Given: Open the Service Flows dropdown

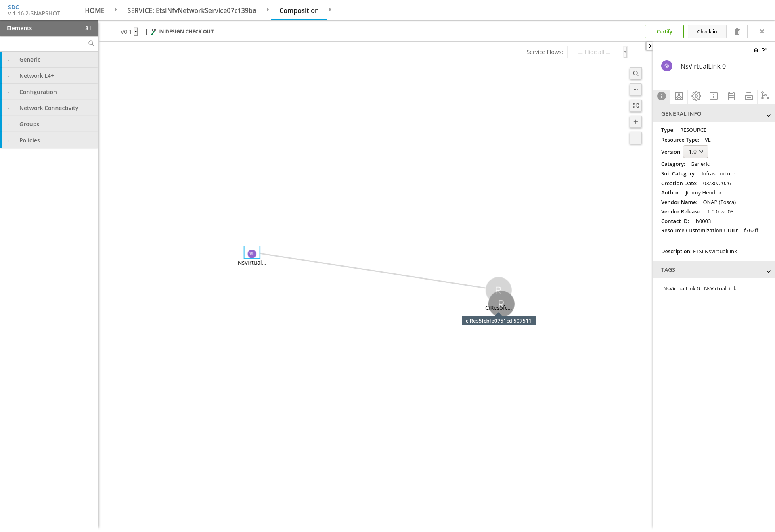Looking at the screenshot, I should 597,52.
